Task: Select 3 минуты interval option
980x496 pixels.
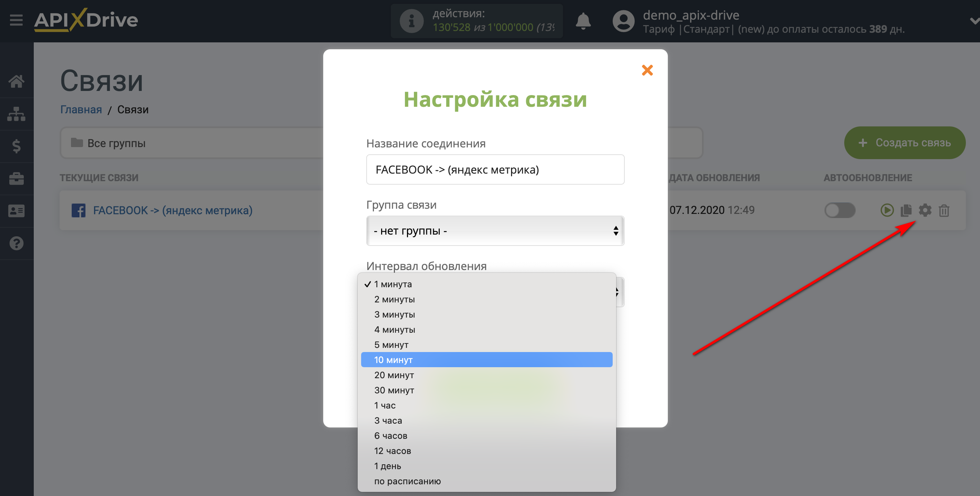Action: click(487, 314)
